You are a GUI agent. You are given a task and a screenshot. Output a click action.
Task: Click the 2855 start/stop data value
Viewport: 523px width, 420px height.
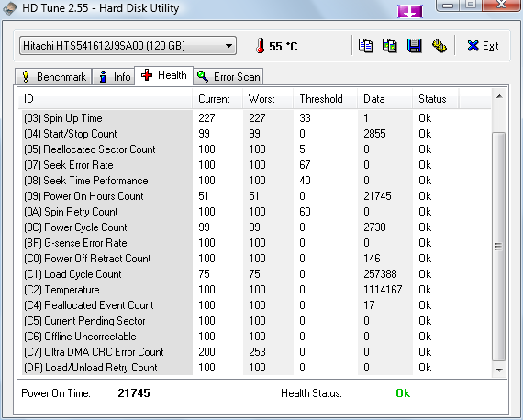[x=374, y=134]
